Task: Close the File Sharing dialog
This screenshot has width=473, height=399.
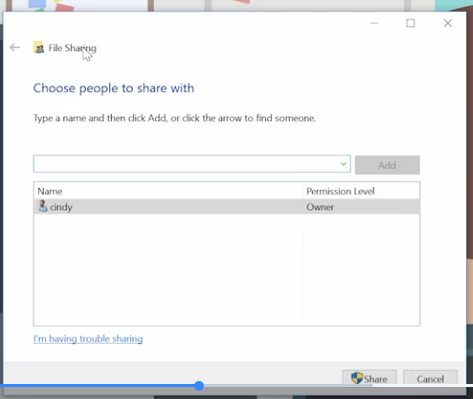Action: pyautogui.click(x=448, y=23)
